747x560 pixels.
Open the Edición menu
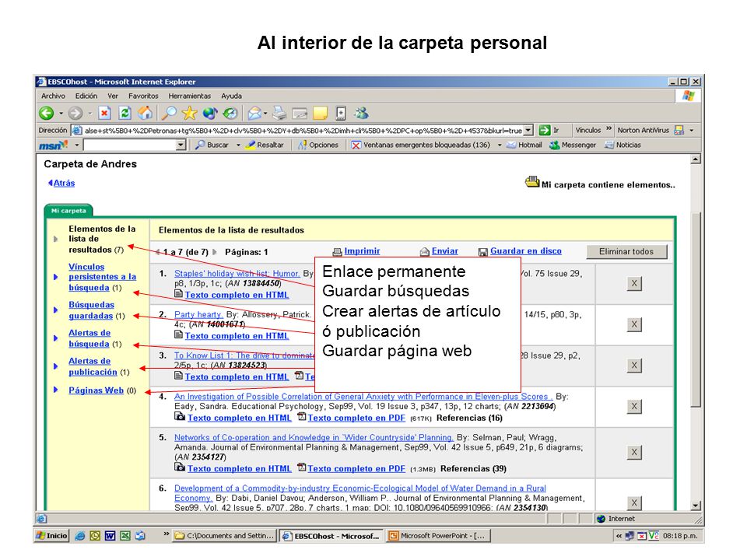86,96
